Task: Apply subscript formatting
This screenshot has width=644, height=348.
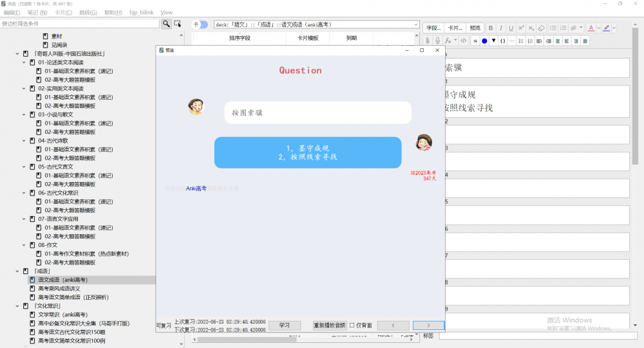Action: pyautogui.click(x=531, y=28)
